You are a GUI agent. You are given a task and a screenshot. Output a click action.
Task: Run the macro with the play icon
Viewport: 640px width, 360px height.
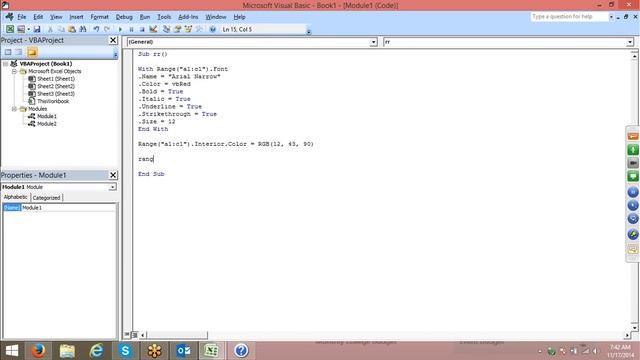click(120, 29)
